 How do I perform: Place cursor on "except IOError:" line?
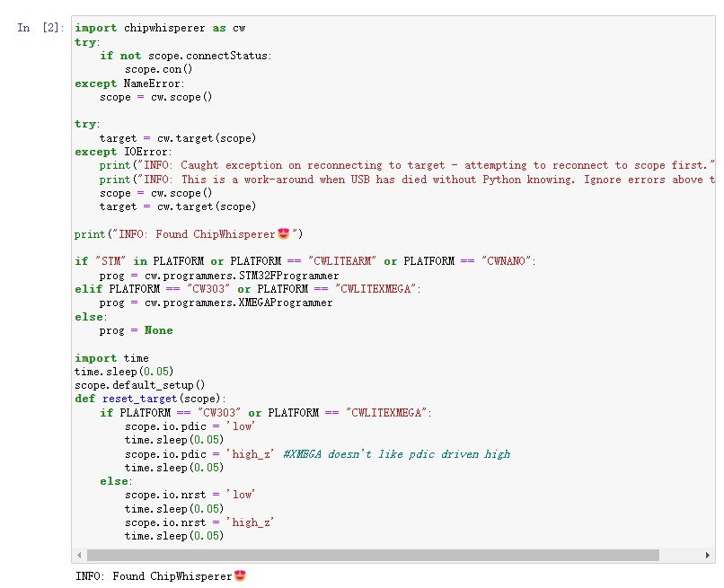[121, 152]
